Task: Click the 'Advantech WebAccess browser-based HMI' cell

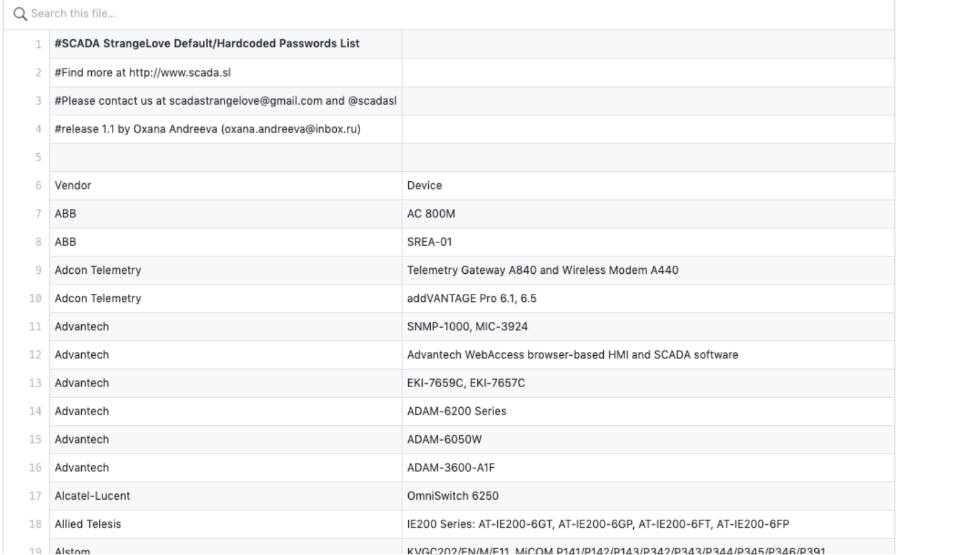Action: point(648,354)
